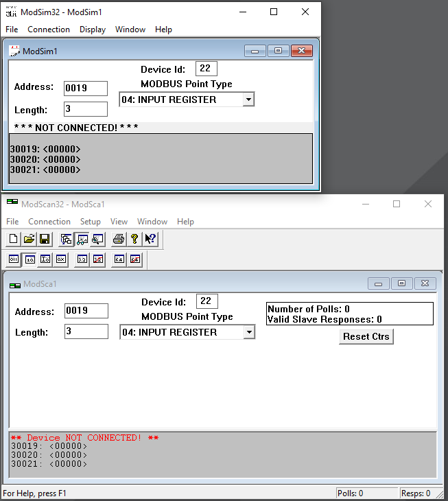The height and width of the screenshot is (501, 448).
Task: Open Connection menu in ModScan32
Action: (x=49, y=222)
